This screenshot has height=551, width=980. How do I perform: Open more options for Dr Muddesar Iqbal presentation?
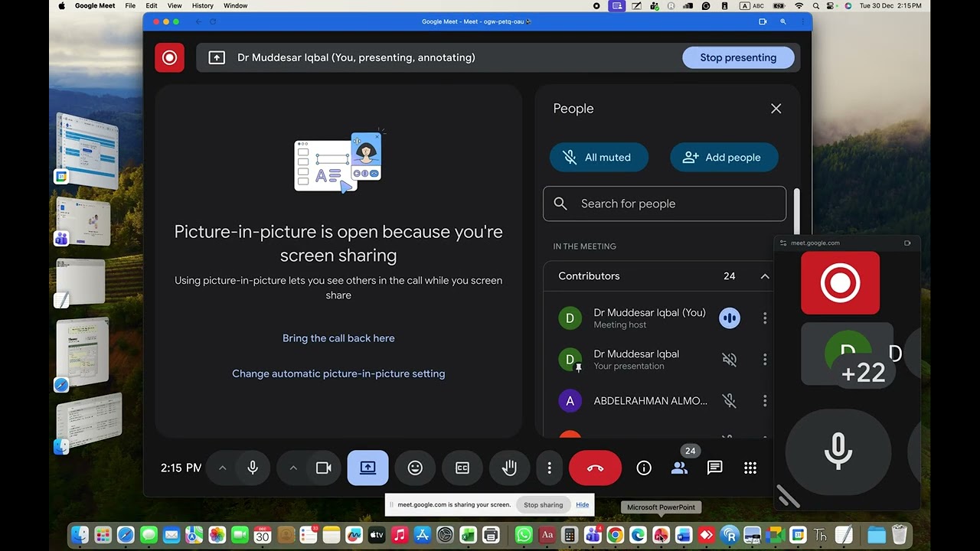pyautogui.click(x=764, y=359)
